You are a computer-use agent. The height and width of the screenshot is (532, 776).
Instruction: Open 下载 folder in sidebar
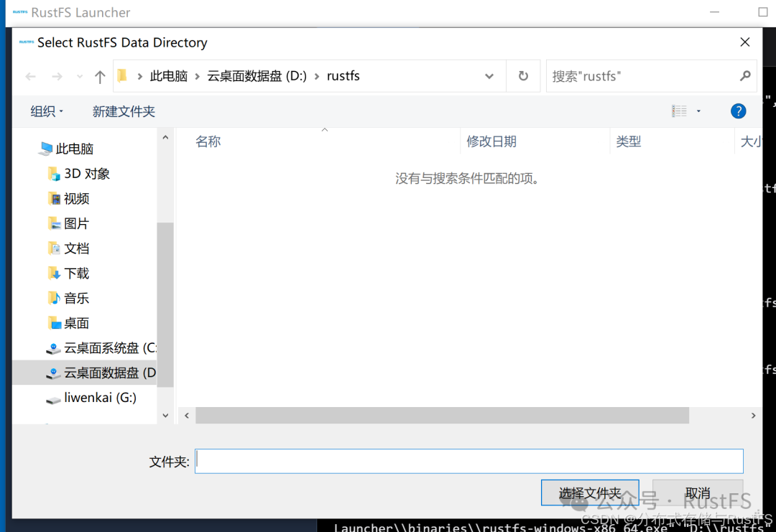(x=77, y=274)
